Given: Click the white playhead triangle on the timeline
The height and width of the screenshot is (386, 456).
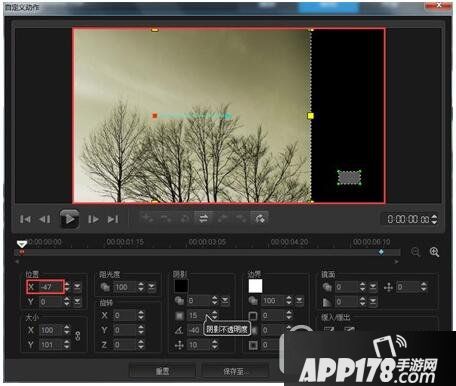Looking at the screenshot, I should click(x=22, y=244).
